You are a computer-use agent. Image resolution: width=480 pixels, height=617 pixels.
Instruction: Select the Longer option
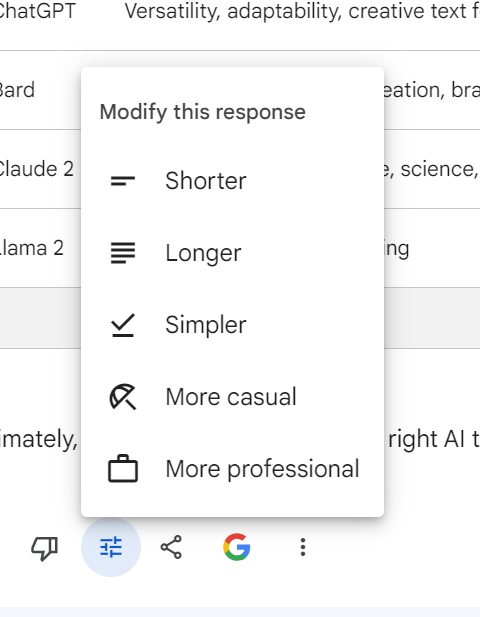233,253
